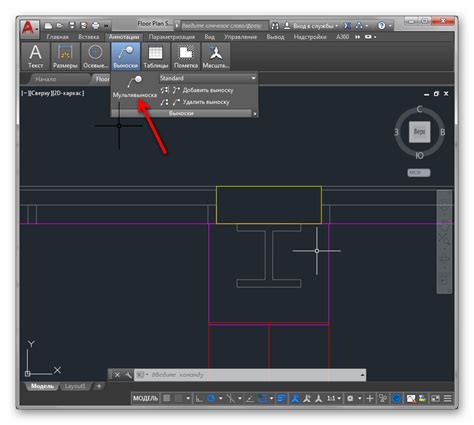Toggle polar tracking in status bar
This screenshot has width=474, height=425.
[211, 398]
